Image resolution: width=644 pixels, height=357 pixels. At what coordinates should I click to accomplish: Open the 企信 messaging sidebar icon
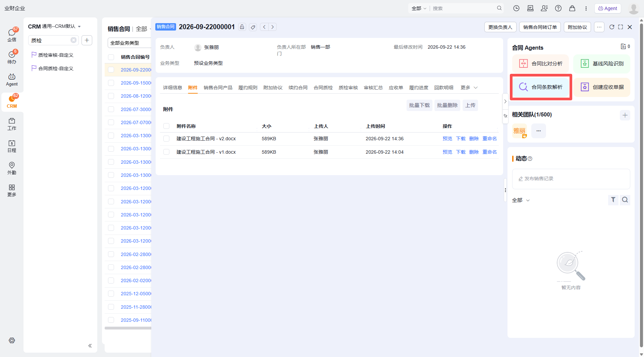[12, 35]
